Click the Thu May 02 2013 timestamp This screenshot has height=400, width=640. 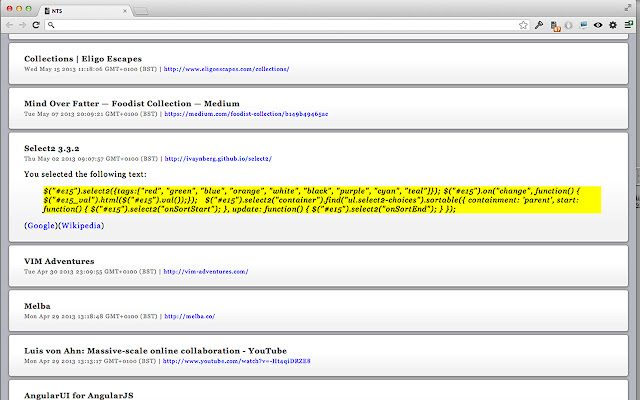click(x=91, y=159)
